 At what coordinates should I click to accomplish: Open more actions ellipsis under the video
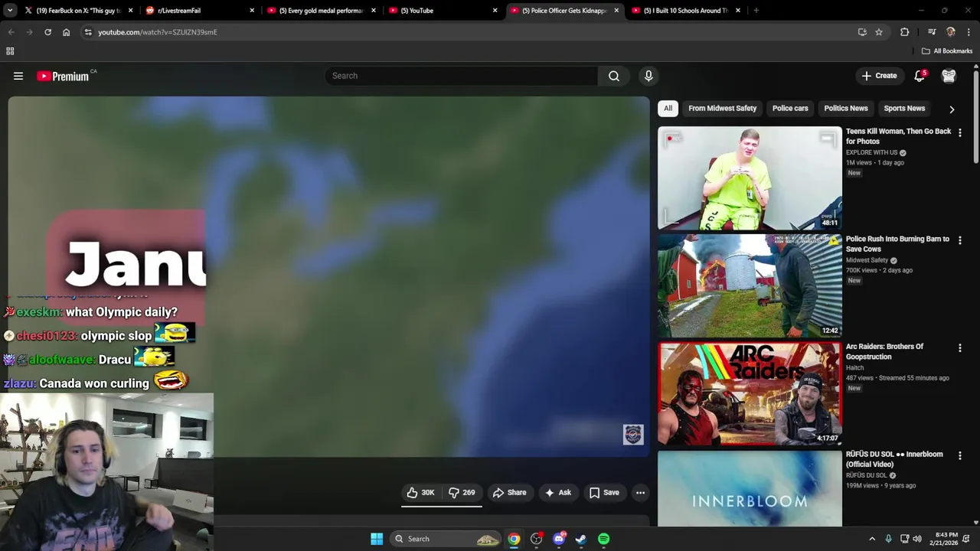click(640, 493)
